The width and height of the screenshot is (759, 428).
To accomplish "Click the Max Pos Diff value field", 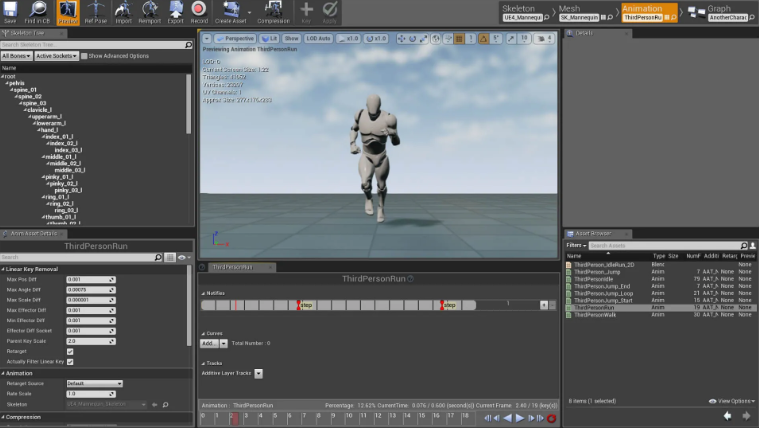I will point(91,279).
